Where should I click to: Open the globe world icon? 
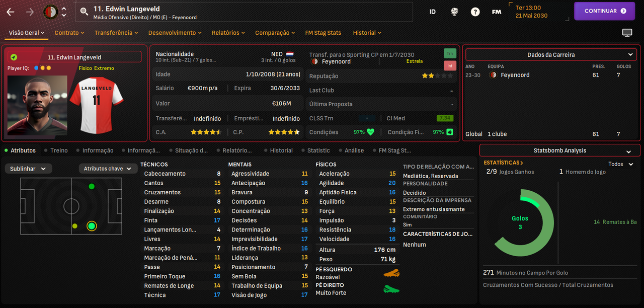pos(454,12)
